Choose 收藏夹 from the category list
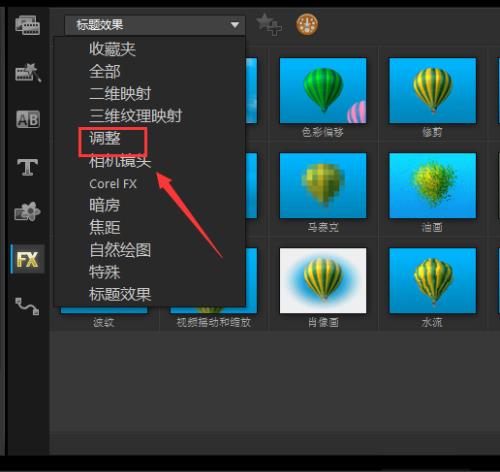 coord(112,49)
